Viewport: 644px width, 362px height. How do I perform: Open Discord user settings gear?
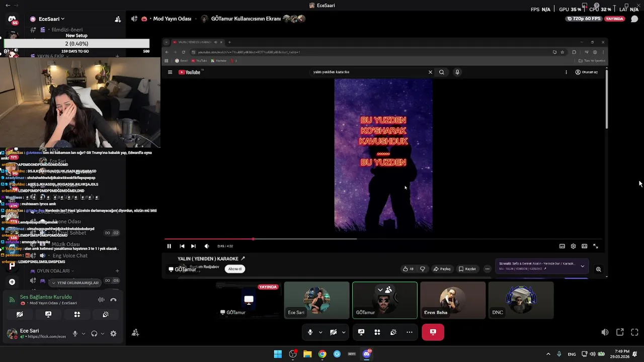point(113,333)
